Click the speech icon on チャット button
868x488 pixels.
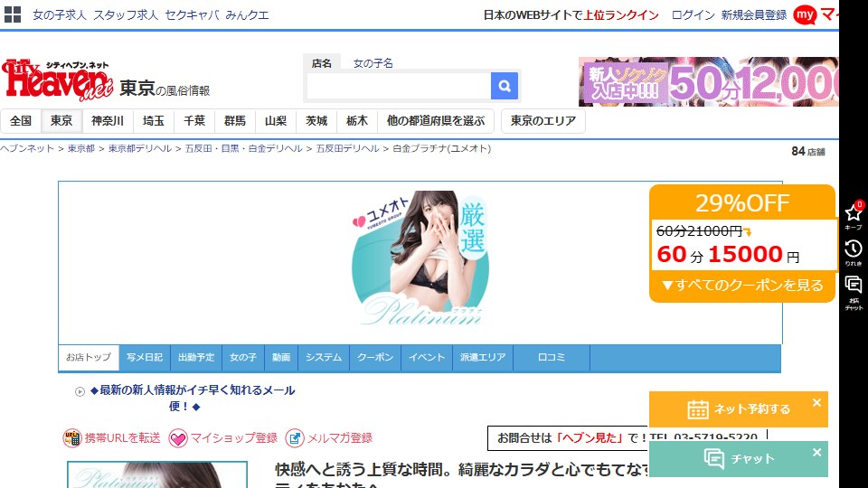click(x=713, y=459)
